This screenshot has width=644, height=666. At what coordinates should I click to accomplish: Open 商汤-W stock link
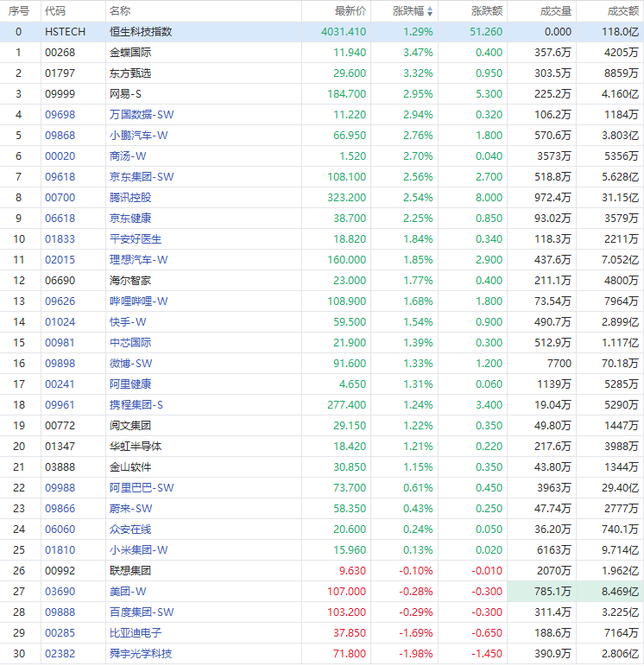point(128,156)
